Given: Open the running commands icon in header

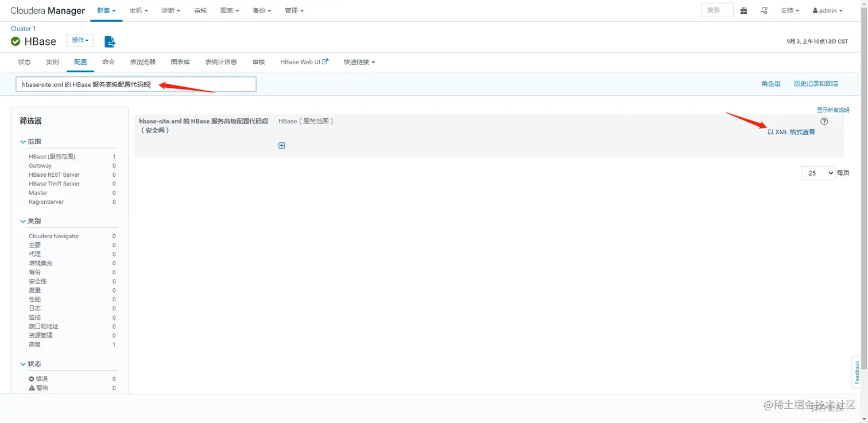Looking at the screenshot, I should point(764,10).
